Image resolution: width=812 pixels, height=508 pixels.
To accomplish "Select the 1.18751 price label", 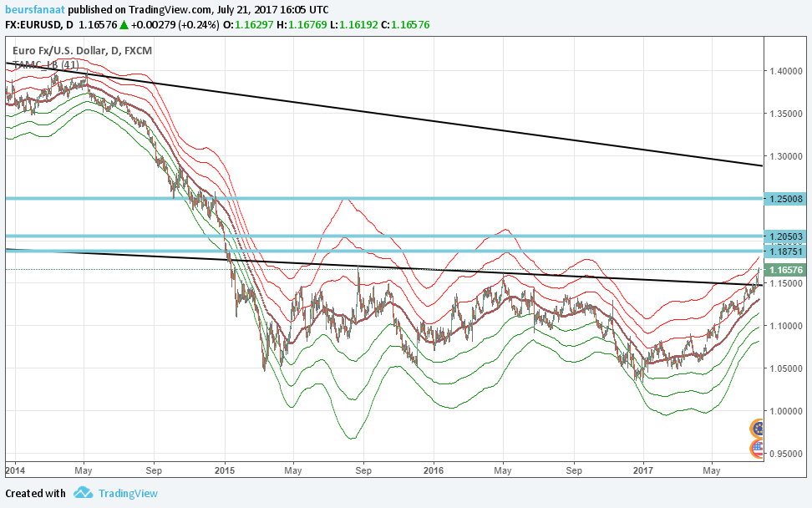I will tap(785, 251).
